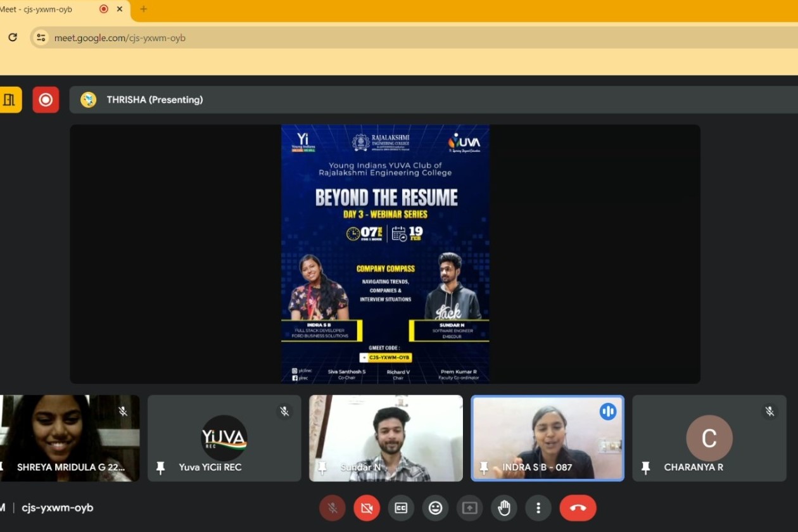Viewport: 798px width, 532px height.
Task: Open a new browser tab
Action: pyautogui.click(x=144, y=9)
